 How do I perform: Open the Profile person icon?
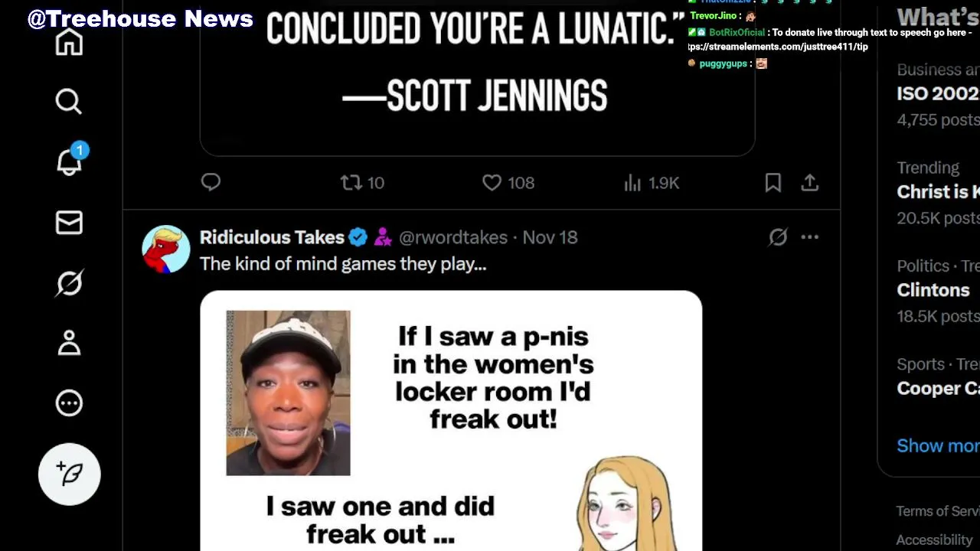coord(69,343)
